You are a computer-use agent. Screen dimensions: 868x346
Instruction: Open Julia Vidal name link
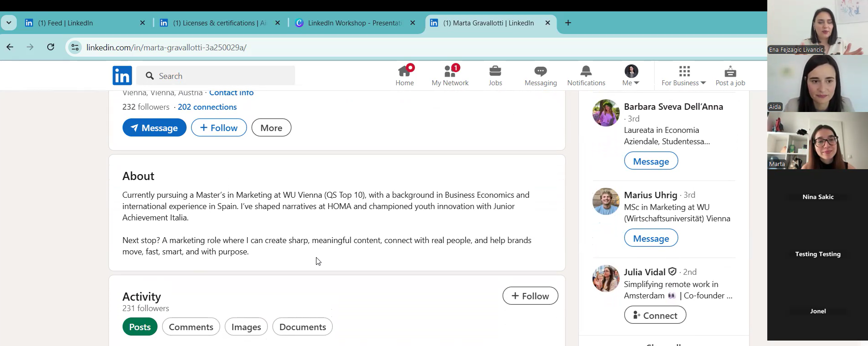(x=645, y=272)
